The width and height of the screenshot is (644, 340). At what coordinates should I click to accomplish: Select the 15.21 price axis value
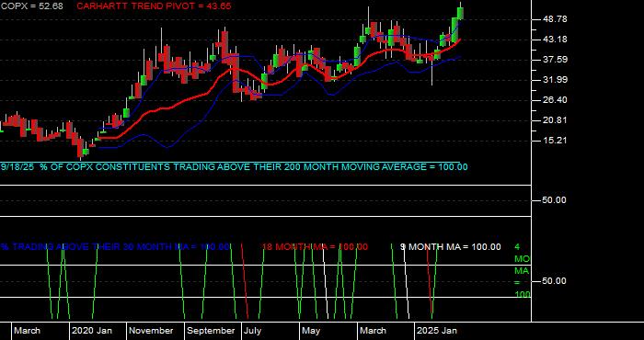click(555, 141)
